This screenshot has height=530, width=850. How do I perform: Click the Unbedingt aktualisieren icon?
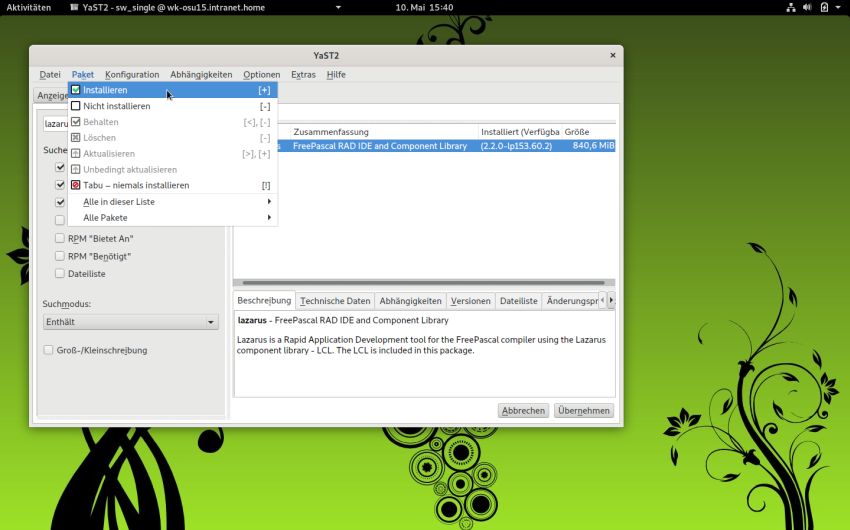pos(76,169)
